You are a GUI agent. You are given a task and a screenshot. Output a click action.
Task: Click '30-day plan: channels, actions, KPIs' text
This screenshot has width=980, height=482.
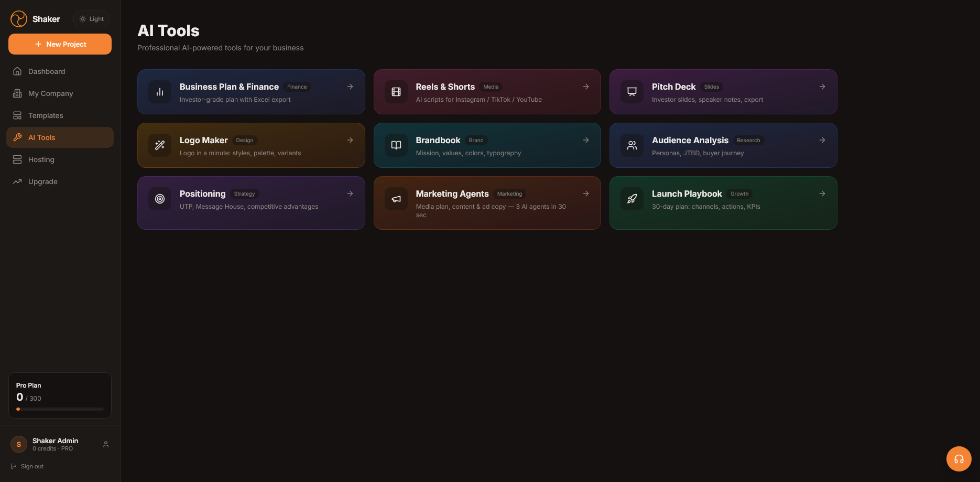[706, 207]
